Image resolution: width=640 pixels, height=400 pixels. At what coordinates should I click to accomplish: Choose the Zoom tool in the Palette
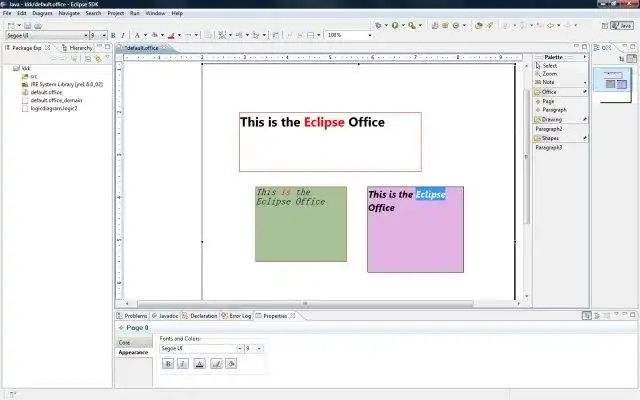(546, 74)
